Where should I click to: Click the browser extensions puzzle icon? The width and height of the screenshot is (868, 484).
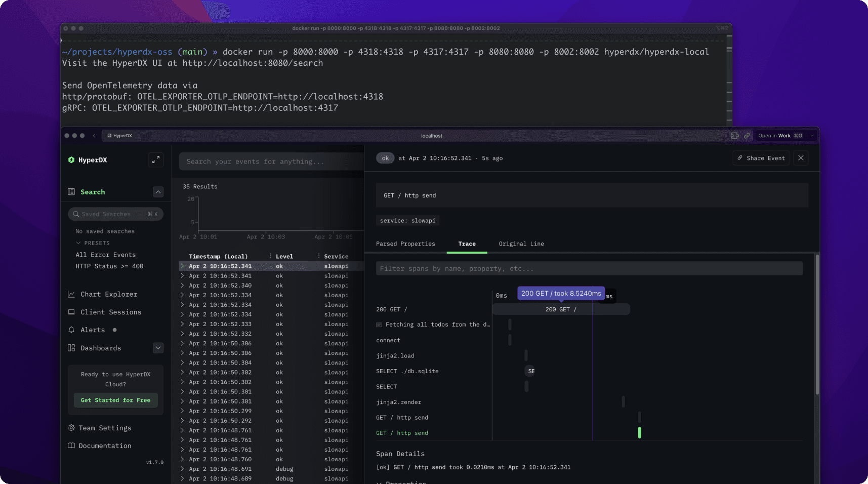click(735, 135)
